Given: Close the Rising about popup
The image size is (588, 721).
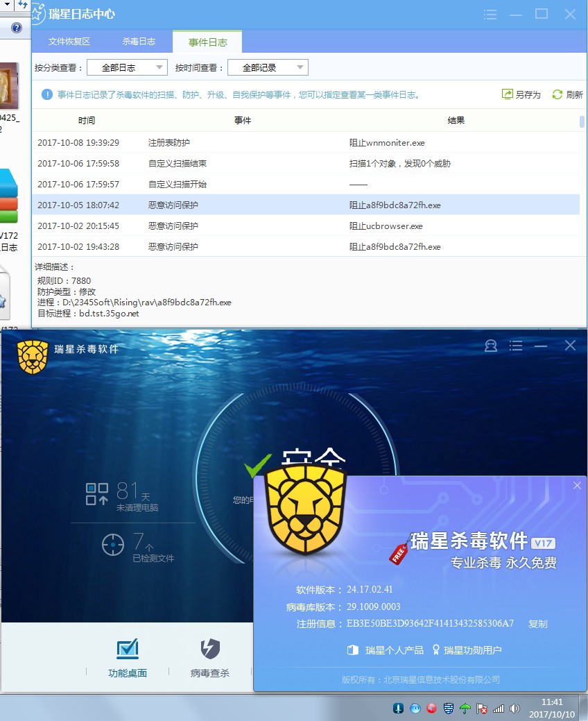Looking at the screenshot, I should click(578, 486).
